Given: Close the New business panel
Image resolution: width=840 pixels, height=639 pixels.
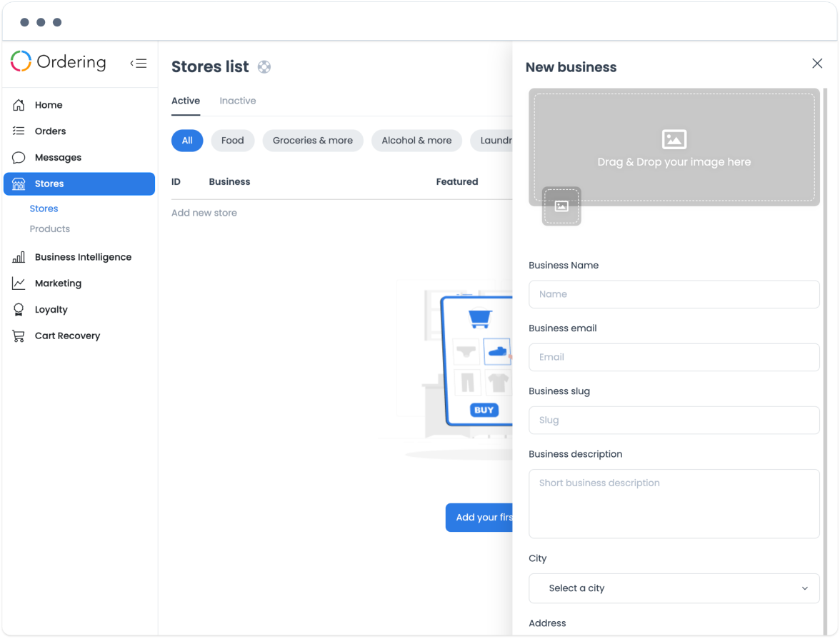Looking at the screenshot, I should [x=817, y=64].
